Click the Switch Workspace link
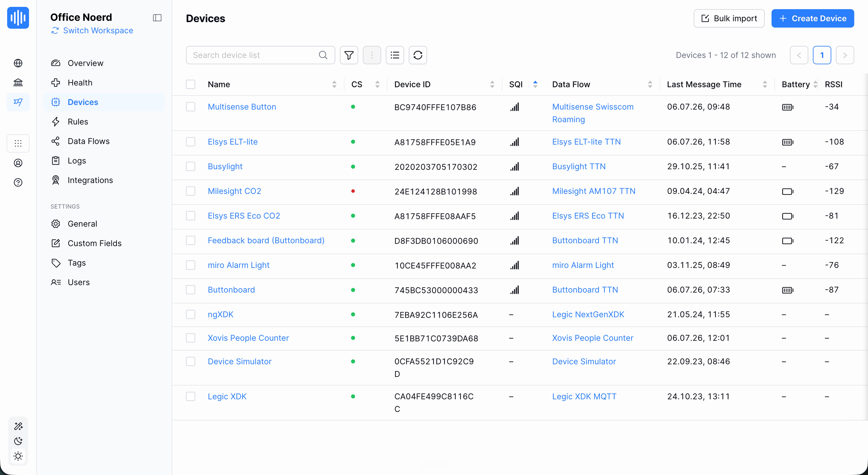Image resolution: width=868 pixels, height=475 pixels. [92, 31]
